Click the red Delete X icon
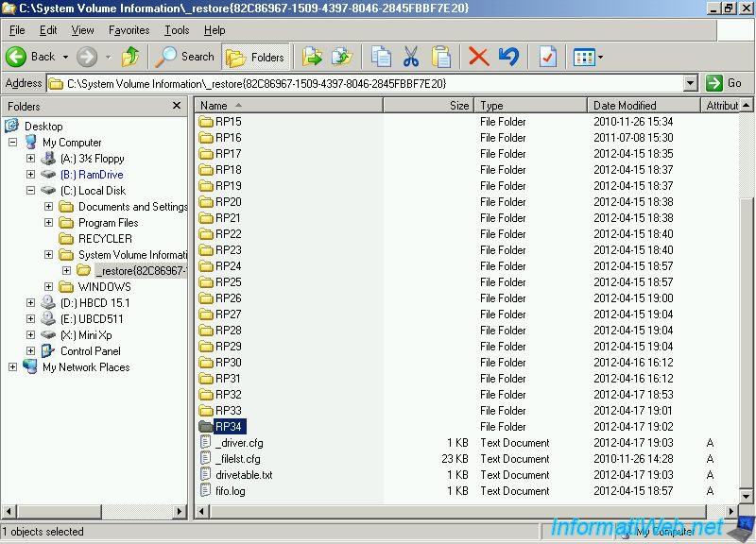 click(x=479, y=57)
